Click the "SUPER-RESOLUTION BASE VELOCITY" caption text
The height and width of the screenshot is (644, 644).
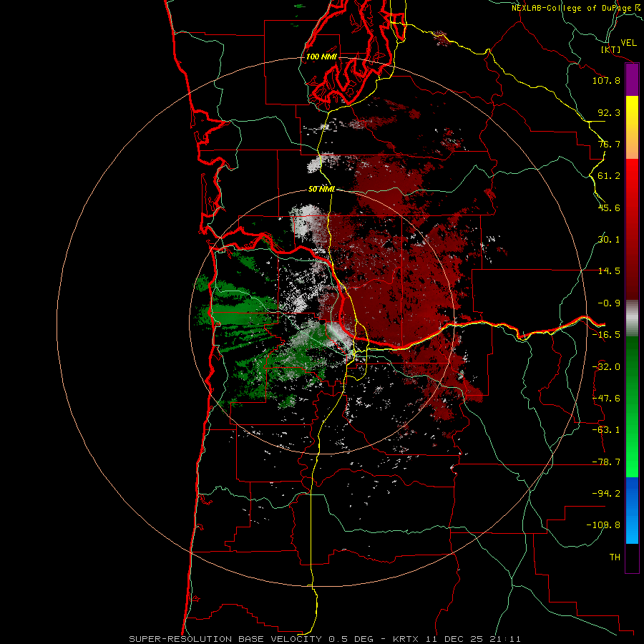pos(225,639)
